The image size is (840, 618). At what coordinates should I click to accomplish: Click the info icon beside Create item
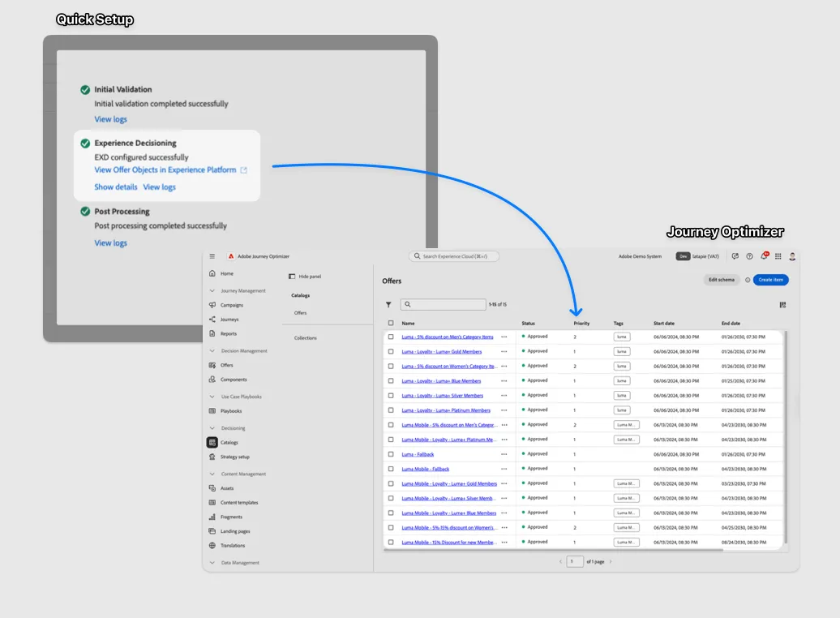748,280
